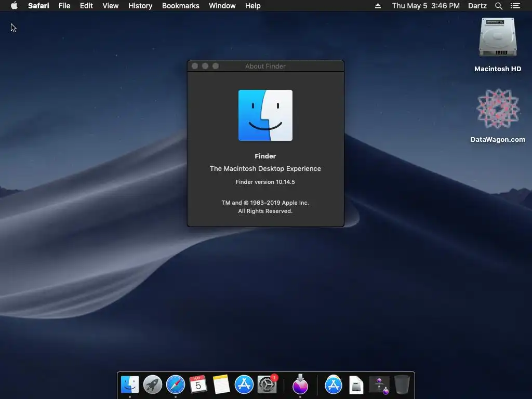Open the disk image document in Dock
Viewport: 532px width, 399px height.
click(356, 385)
